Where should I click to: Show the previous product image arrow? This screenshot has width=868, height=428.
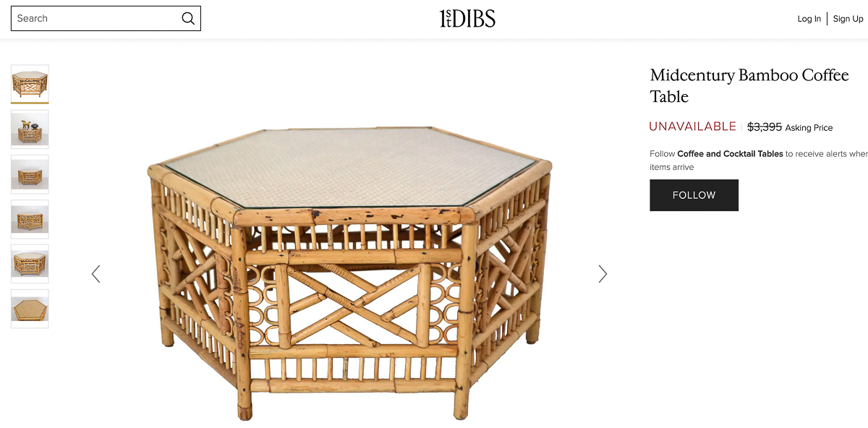(x=95, y=274)
